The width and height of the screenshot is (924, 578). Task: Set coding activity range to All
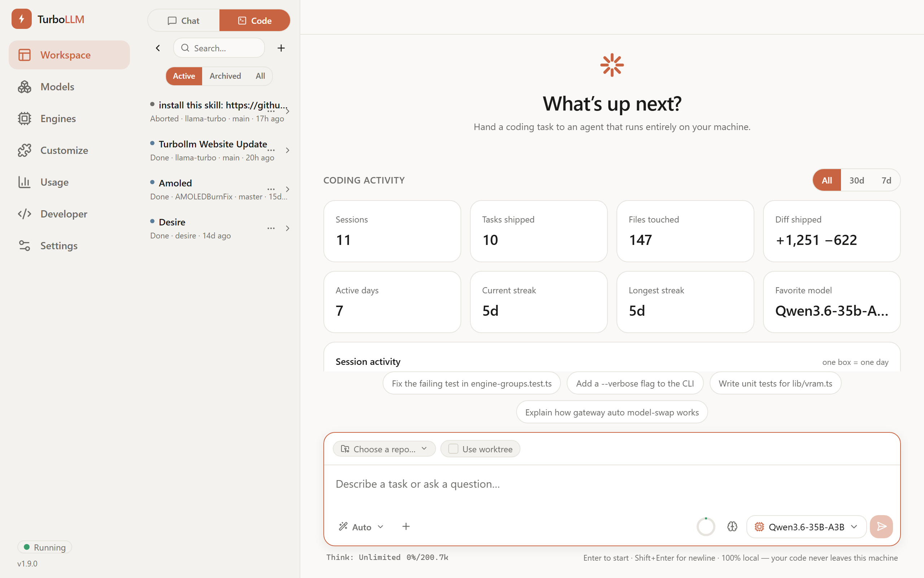pos(827,180)
